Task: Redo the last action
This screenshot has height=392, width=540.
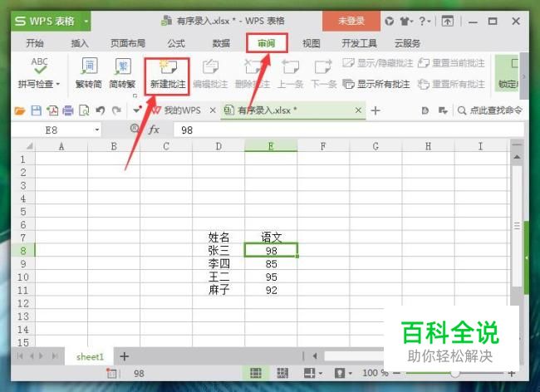Action: point(116,110)
